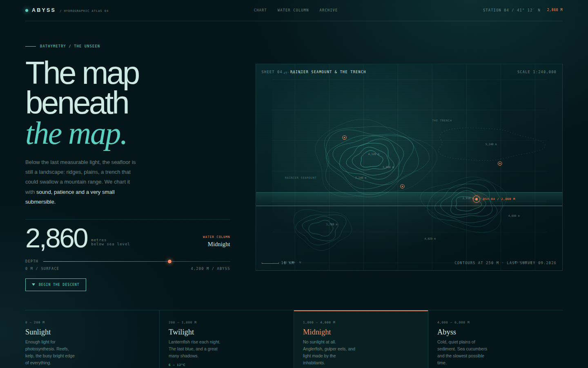Click the "1,780 m" contour label
The image size is (588, 368).
click(x=332, y=224)
